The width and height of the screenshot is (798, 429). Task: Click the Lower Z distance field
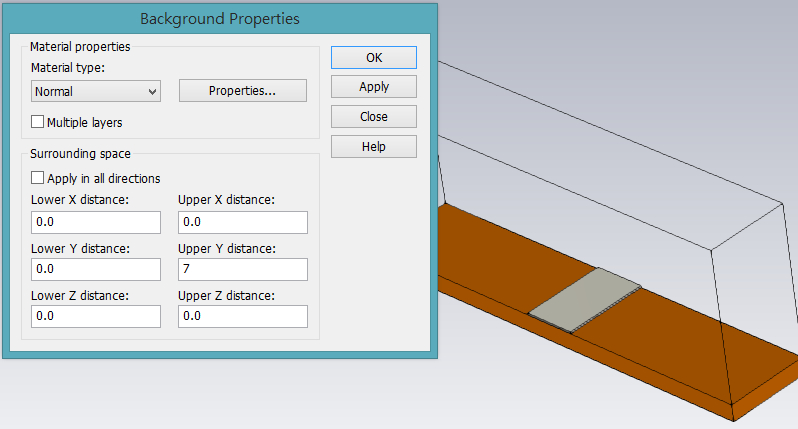(96, 316)
